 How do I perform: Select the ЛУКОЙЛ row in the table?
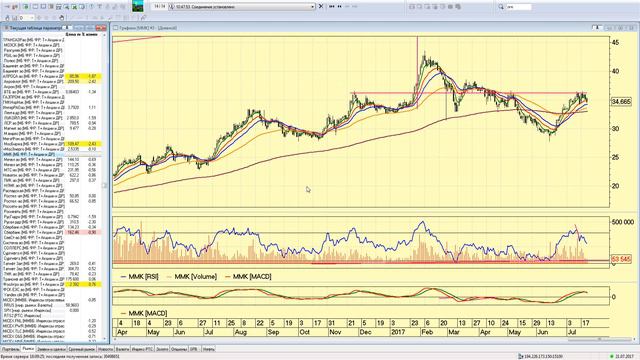pos(52,118)
